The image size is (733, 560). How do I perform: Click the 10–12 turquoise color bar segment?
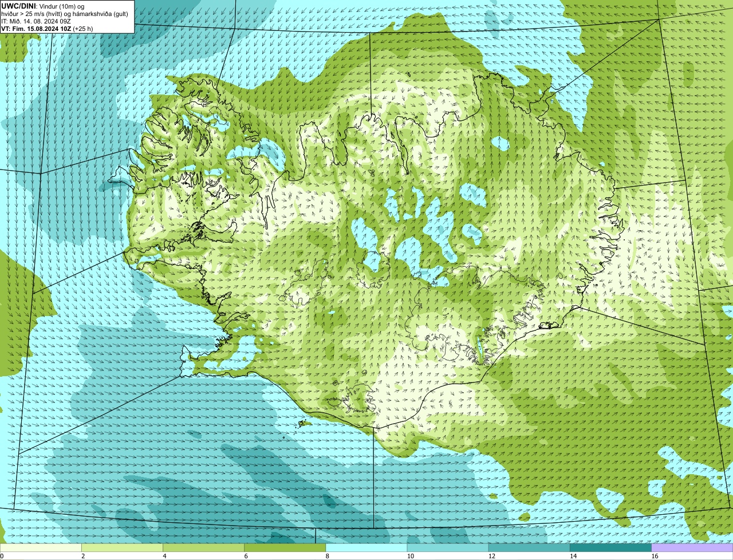(448, 548)
